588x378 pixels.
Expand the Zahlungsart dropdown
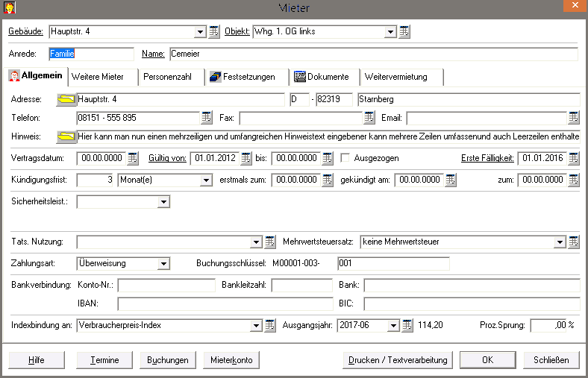(163, 263)
